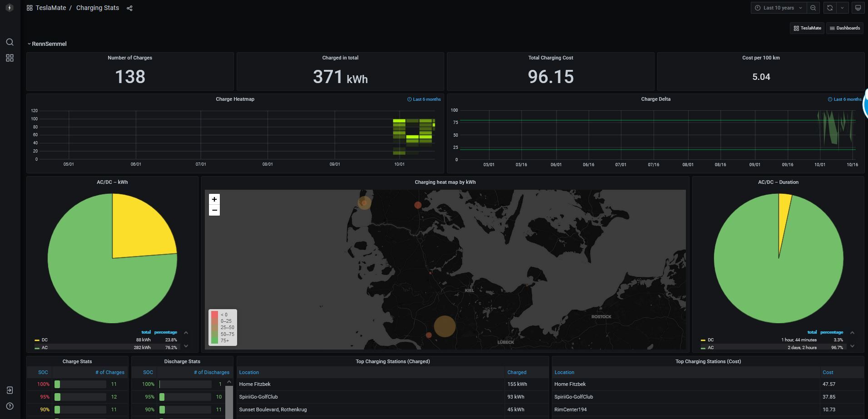This screenshot has width=868, height=419.
Task: Sort Duration legend by total column
Action: [812, 332]
